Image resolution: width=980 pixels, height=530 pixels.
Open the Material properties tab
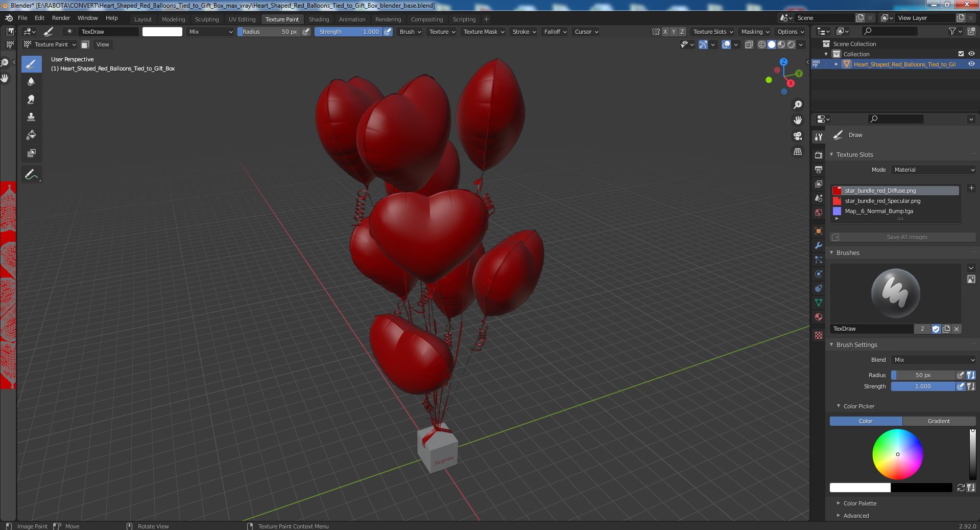tap(819, 317)
